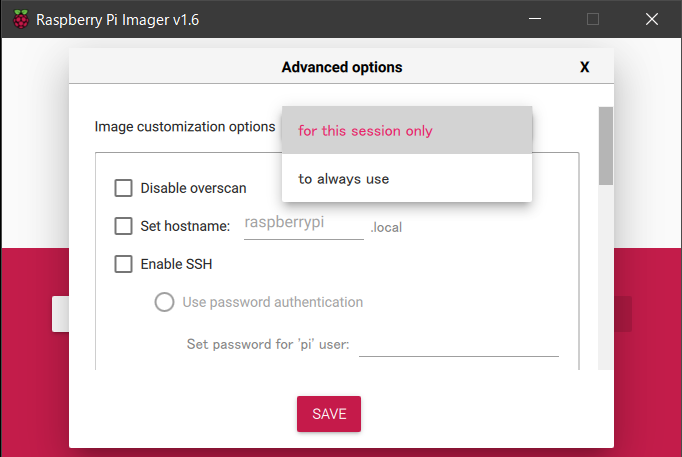This screenshot has width=682, height=457.
Task: Tick the Set hostname checkbox
Action: (x=124, y=226)
